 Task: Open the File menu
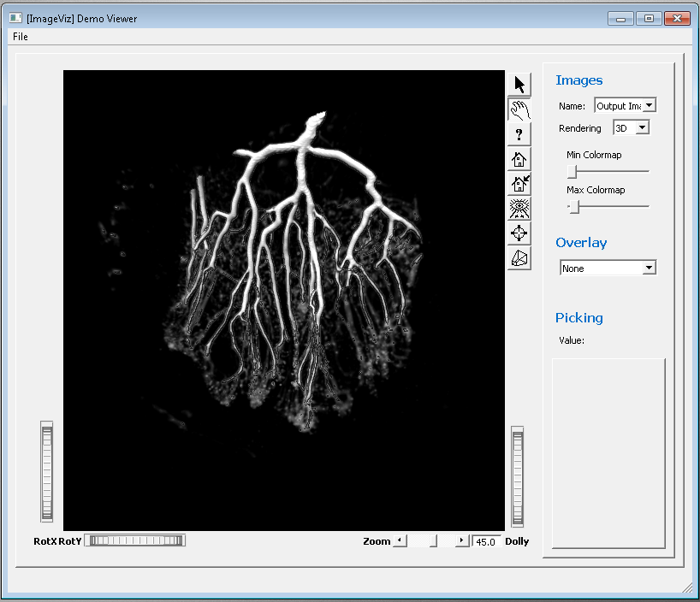21,37
